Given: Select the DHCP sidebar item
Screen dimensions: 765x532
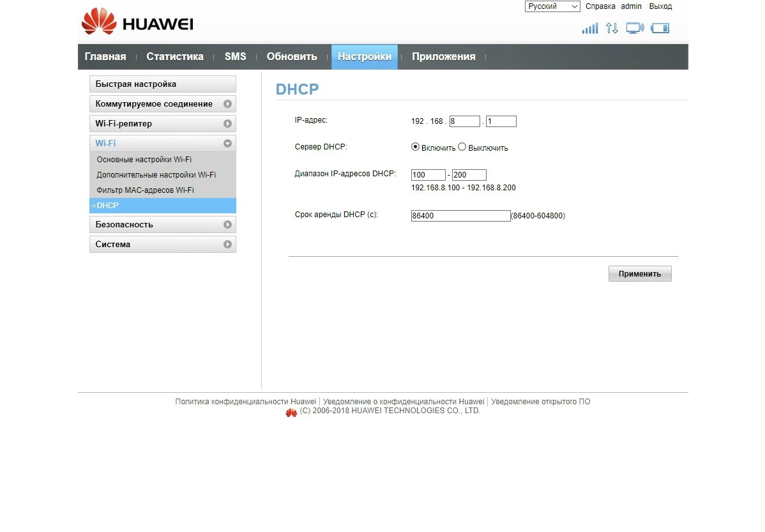Looking at the screenshot, I should click(162, 206).
